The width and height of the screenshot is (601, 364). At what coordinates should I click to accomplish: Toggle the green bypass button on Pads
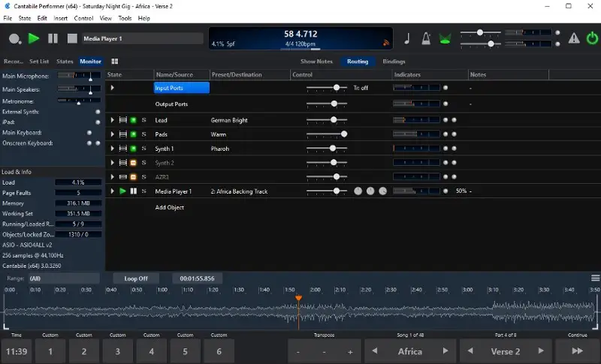click(133, 134)
